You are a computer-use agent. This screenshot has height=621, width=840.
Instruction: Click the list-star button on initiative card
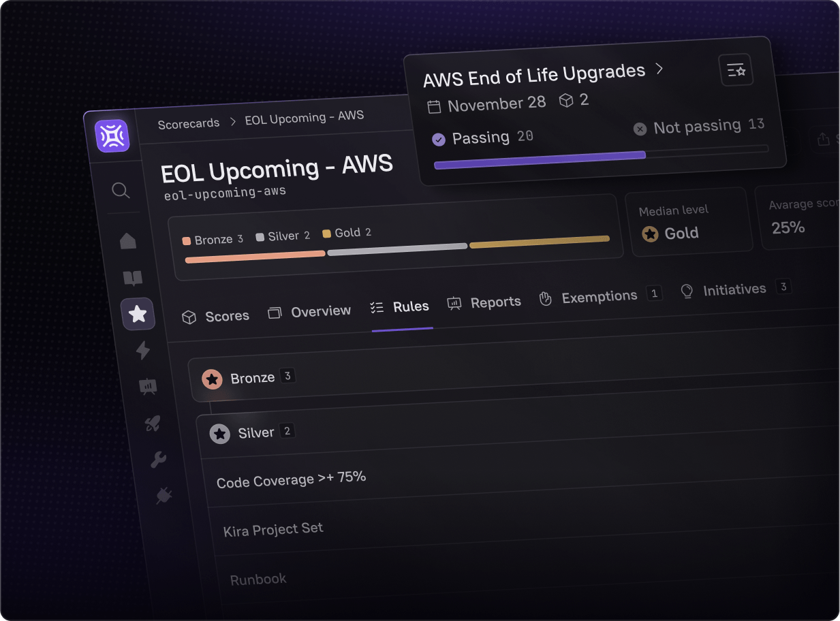(x=736, y=69)
